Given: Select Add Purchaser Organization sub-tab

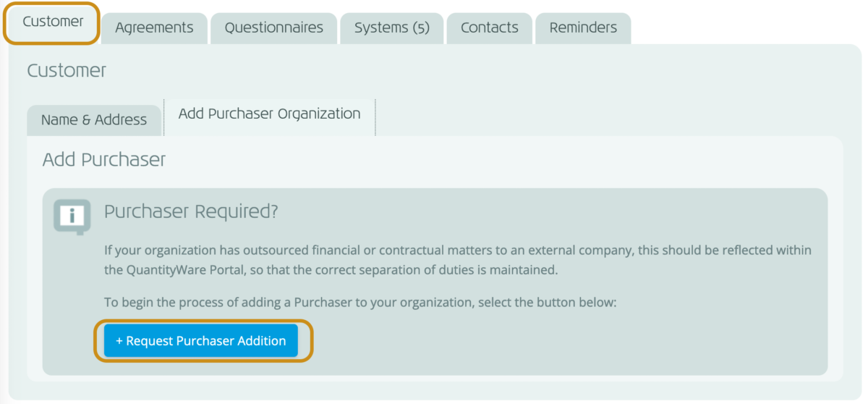Looking at the screenshot, I should coord(269,114).
